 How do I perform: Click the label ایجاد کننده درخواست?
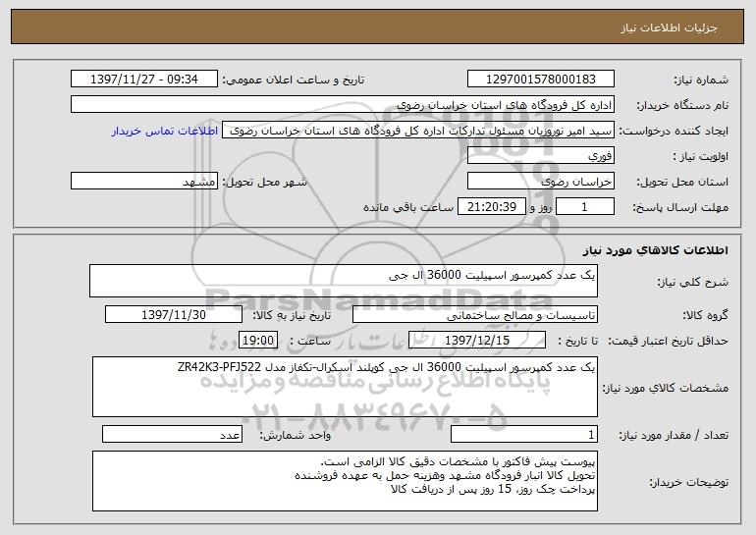(674, 132)
